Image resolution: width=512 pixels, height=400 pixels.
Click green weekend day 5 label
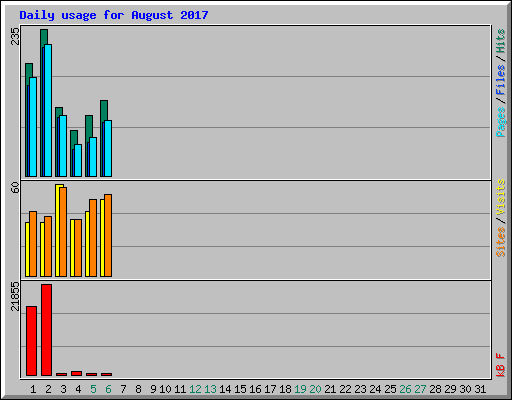pos(93,389)
